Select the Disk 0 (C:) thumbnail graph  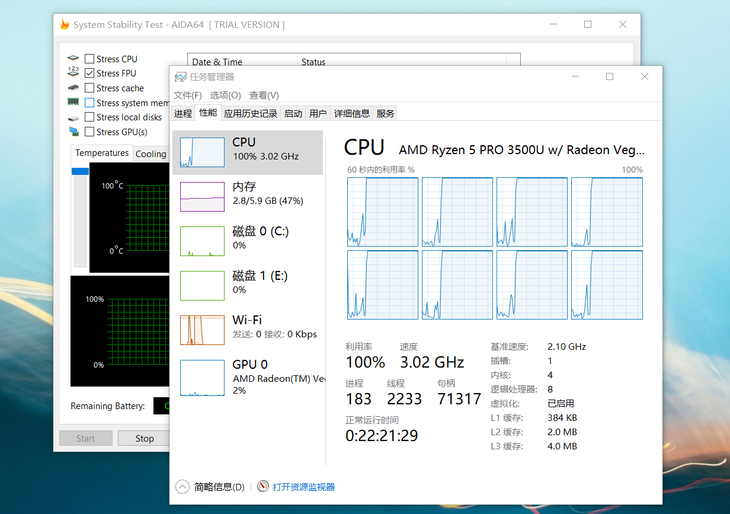(x=202, y=241)
